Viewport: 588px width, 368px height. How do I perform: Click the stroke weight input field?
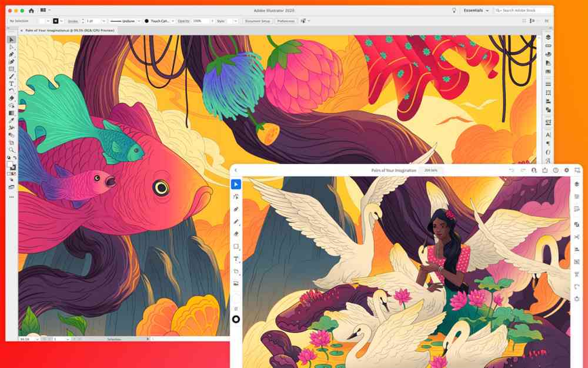click(93, 21)
